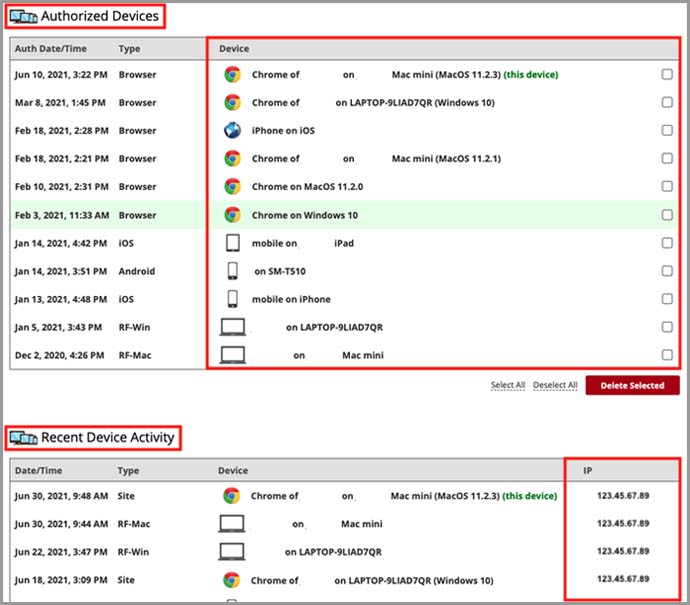Click the Chrome icon in the Jun 10, 2021 authorized row
Screen dimensions: 690x605
[x=232, y=74]
